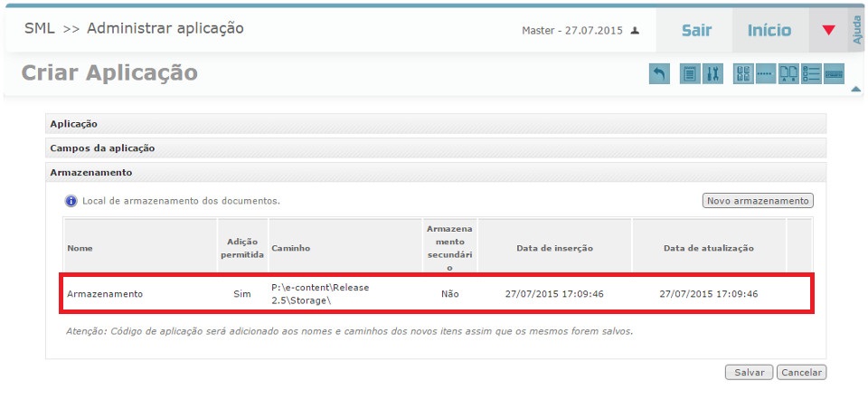Image resolution: width=868 pixels, height=400 pixels.
Task: Click the update date cell in the Data de atualização column
Action: (709, 294)
